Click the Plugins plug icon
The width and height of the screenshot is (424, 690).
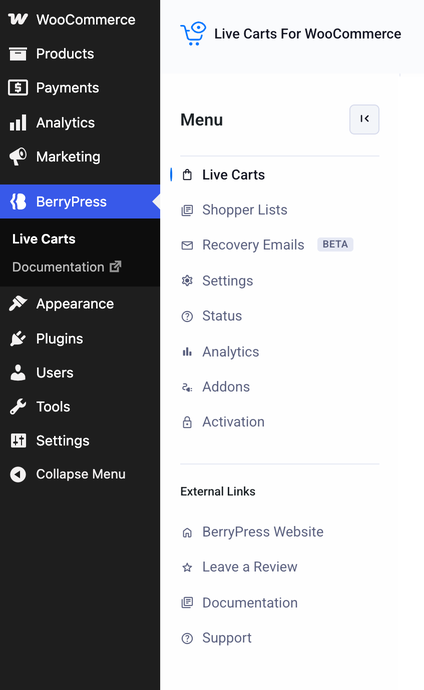point(18,338)
